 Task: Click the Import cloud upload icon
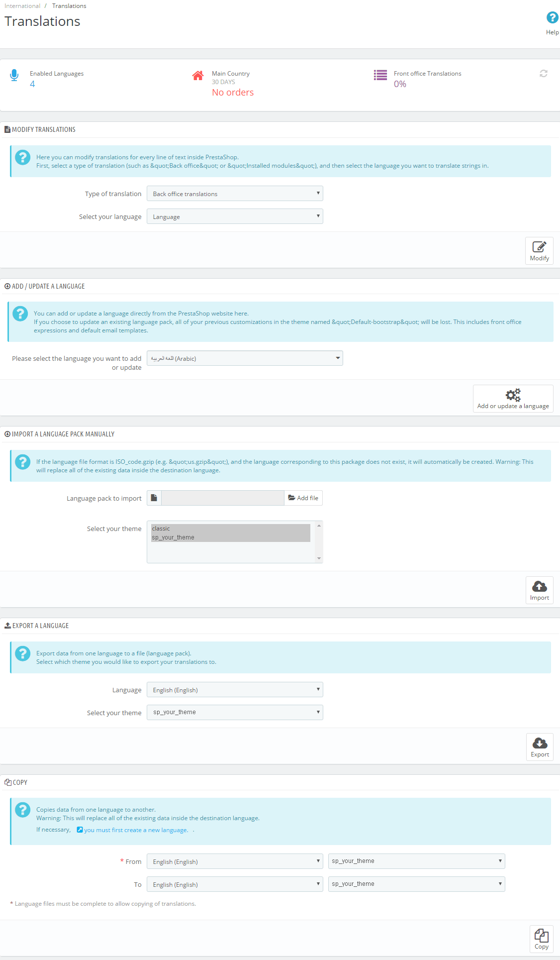click(539, 586)
